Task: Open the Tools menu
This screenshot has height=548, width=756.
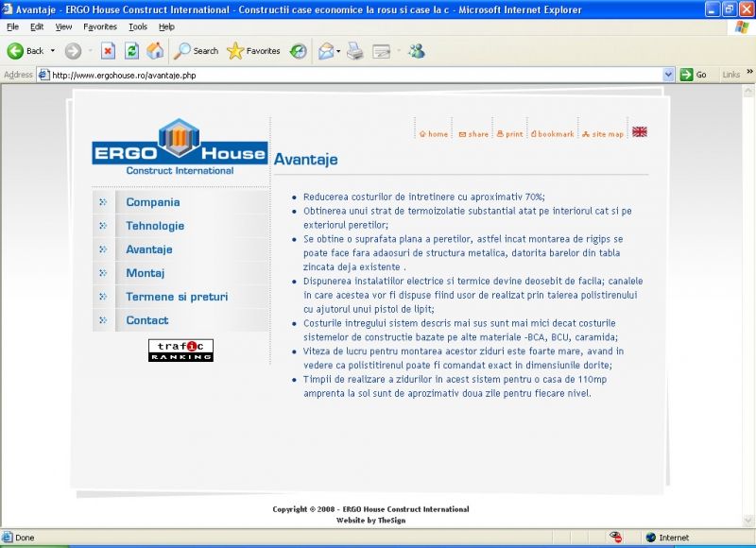Action: [138, 26]
